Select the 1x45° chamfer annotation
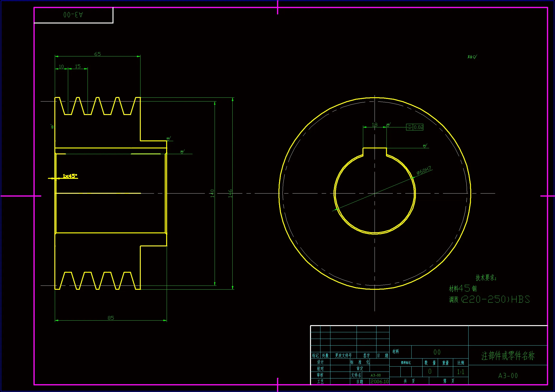This screenshot has width=555, height=392. pyautogui.click(x=70, y=176)
